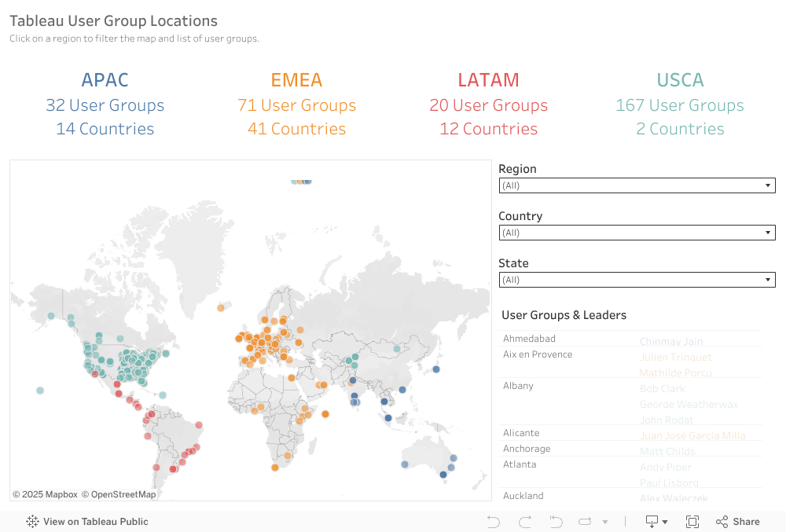Screen dimensions: 786x532
Task: Select the Aix en Provence user group row
Action: (x=538, y=354)
